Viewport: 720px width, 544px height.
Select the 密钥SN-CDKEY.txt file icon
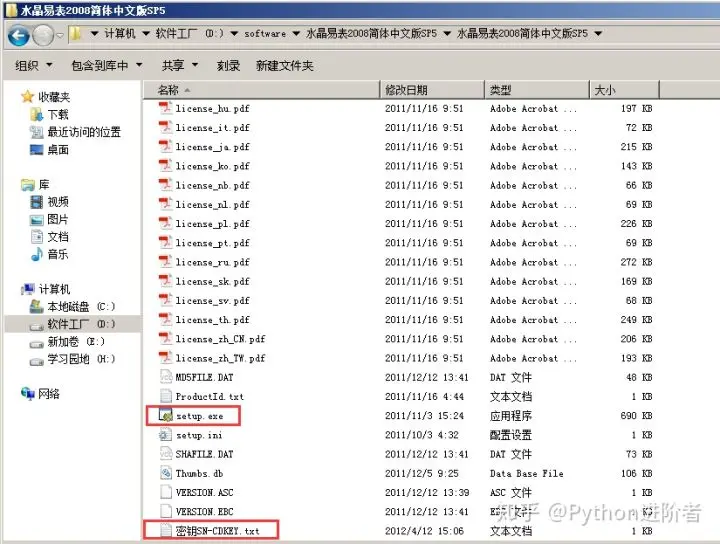165,531
